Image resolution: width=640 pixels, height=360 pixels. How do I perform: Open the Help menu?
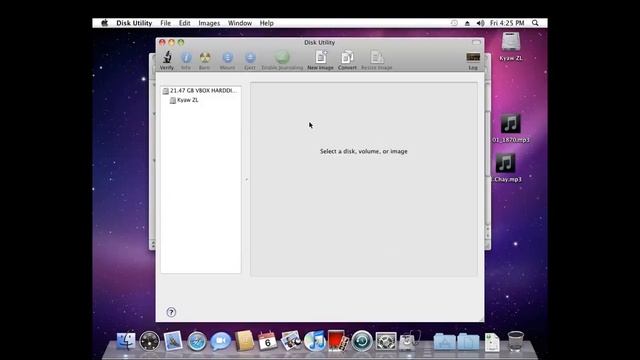click(267, 23)
